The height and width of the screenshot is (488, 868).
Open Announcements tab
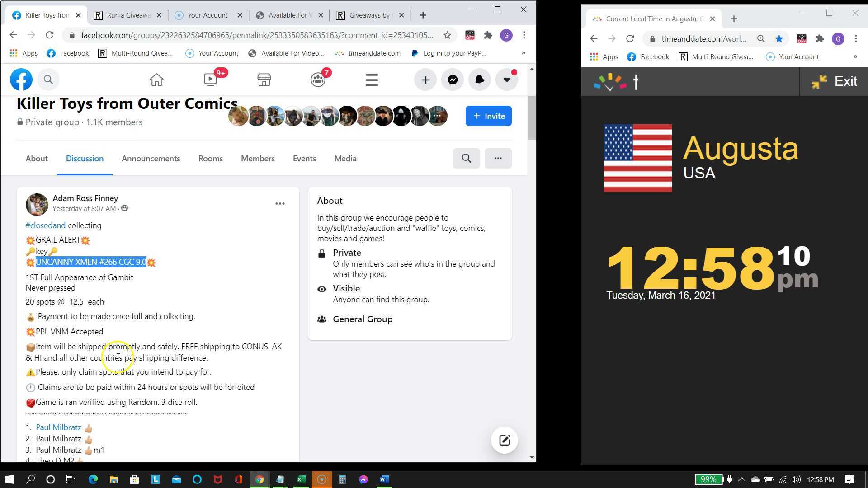coord(151,159)
